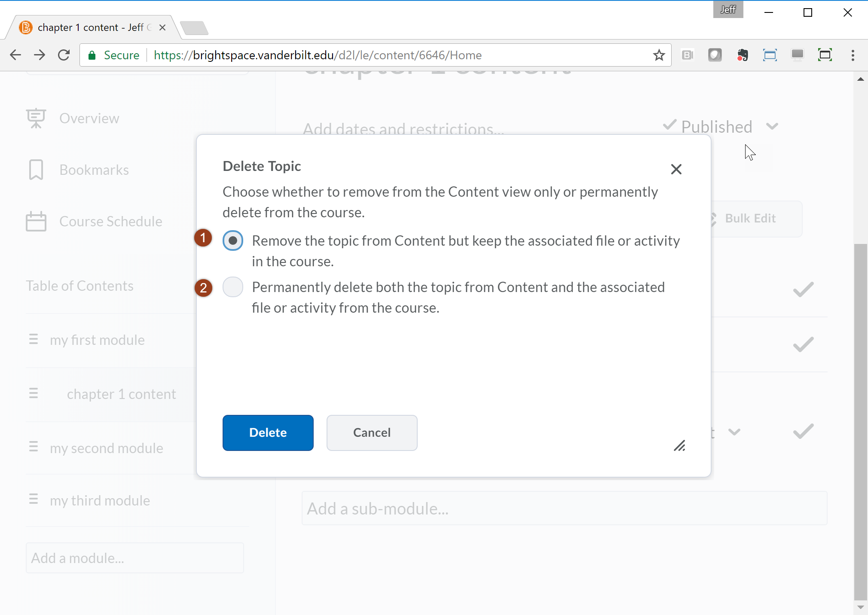Select my first module in the tree

point(97,340)
